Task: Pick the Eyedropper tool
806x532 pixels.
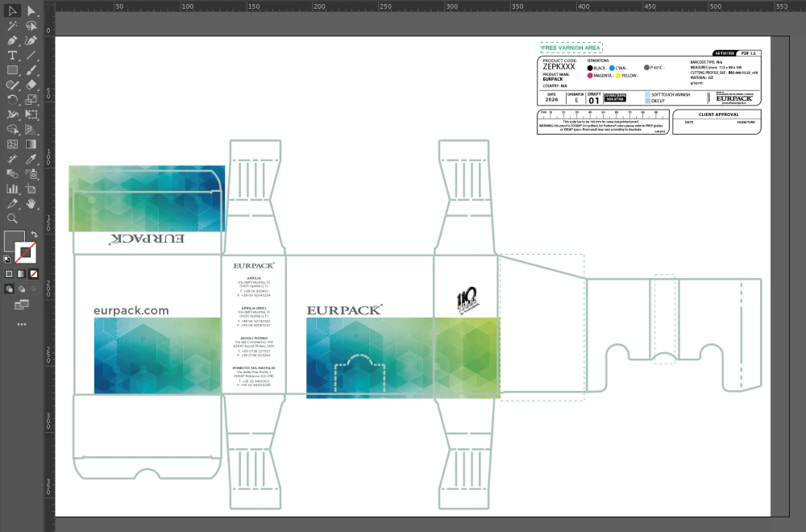Action: [x=31, y=159]
